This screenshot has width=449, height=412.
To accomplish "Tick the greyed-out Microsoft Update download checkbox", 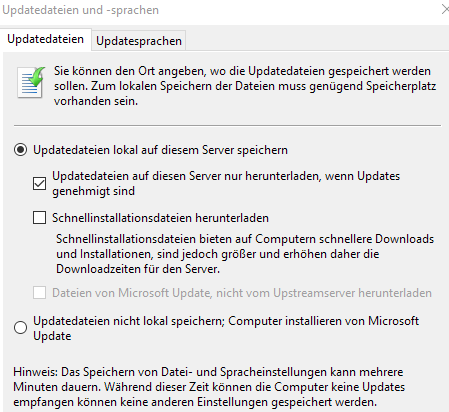I will (39, 293).
